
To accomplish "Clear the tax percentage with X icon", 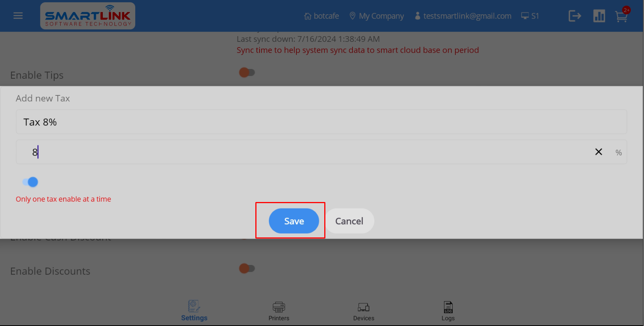I will click(x=598, y=152).
